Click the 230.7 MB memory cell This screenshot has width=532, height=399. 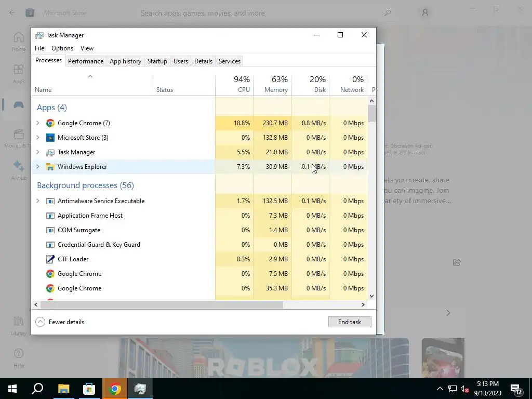(272, 123)
